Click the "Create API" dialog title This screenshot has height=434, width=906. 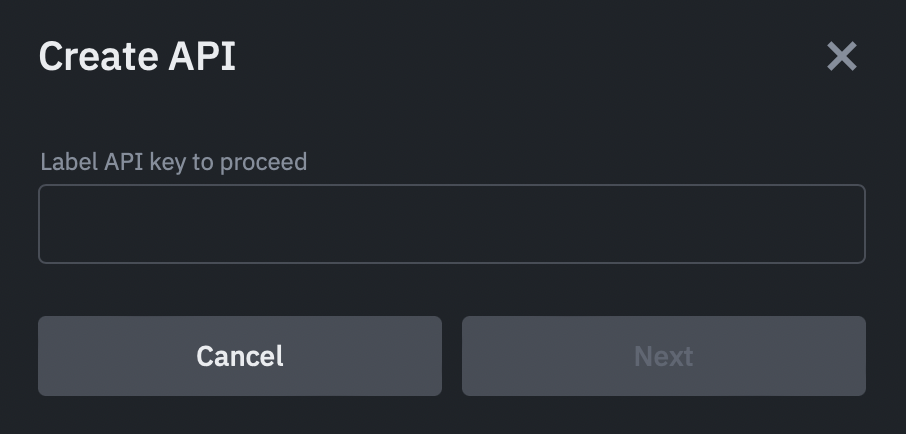click(x=137, y=56)
